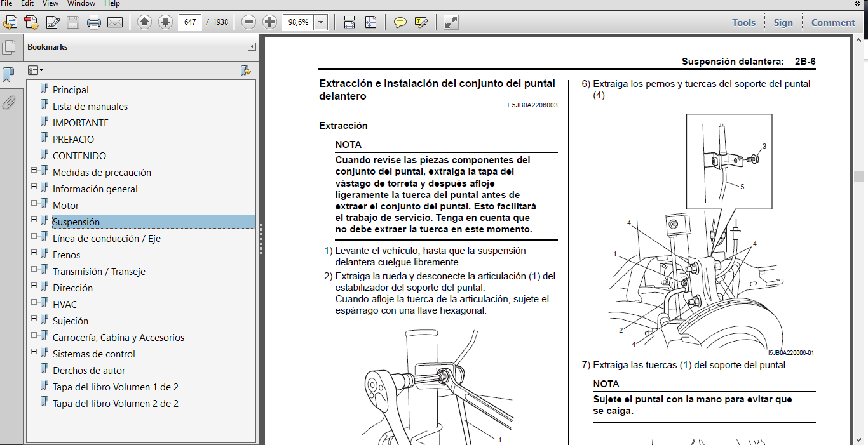Switch to the Comment pane
This screenshot has height=445, width=868.
(x=832, y=22)
